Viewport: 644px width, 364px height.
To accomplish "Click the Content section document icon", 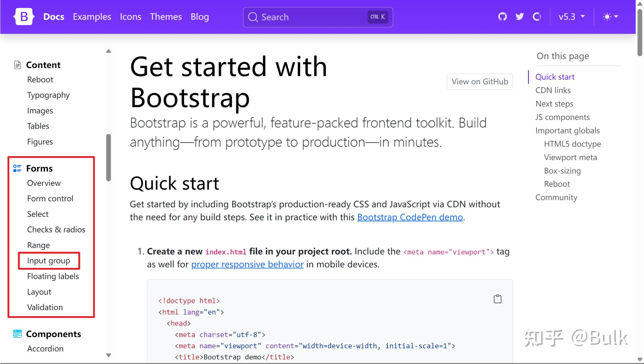I will pyautogui.click(x=18, y=65).
